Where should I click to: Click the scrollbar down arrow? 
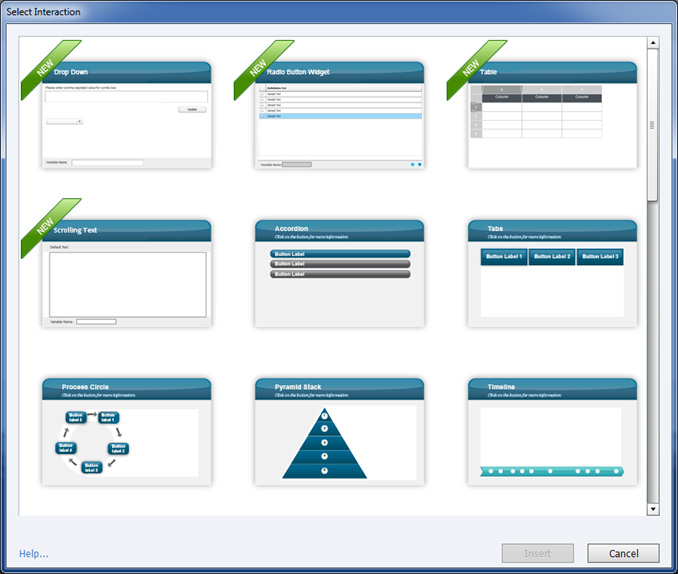tap(652, 509)
